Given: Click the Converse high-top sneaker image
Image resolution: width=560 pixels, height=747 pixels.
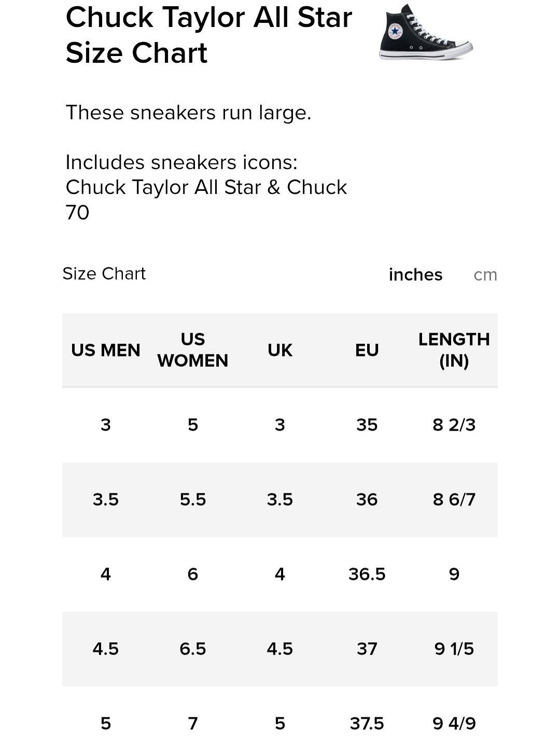Looking at the screenshot, I should point(426,32).
